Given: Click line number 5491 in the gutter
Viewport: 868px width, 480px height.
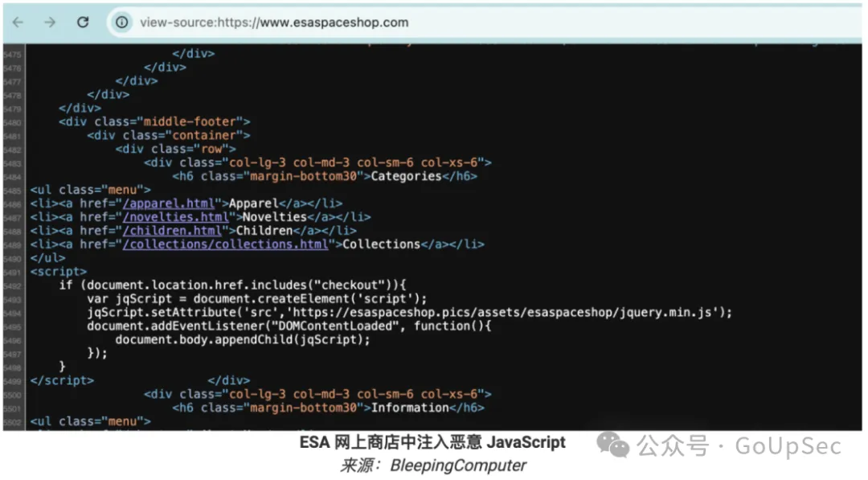Looking at the screenshot, I should click(12, 272).
